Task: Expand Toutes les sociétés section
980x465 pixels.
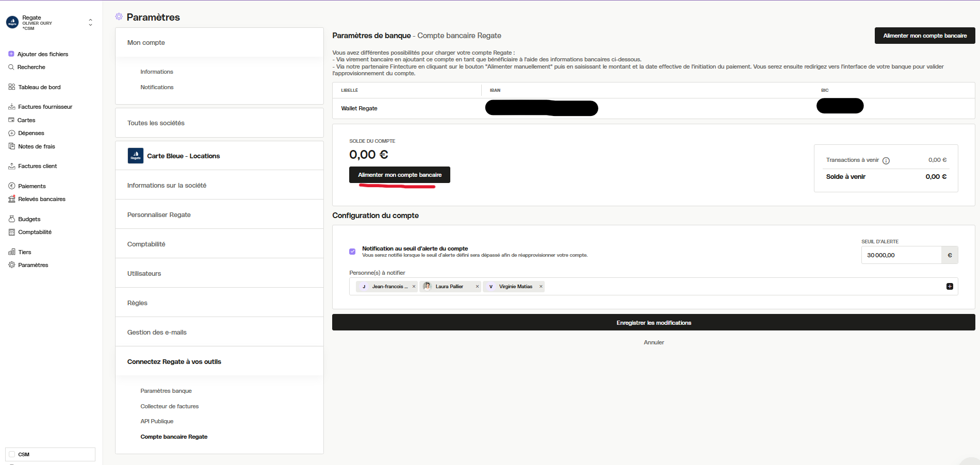Action: tap(219, 123)
